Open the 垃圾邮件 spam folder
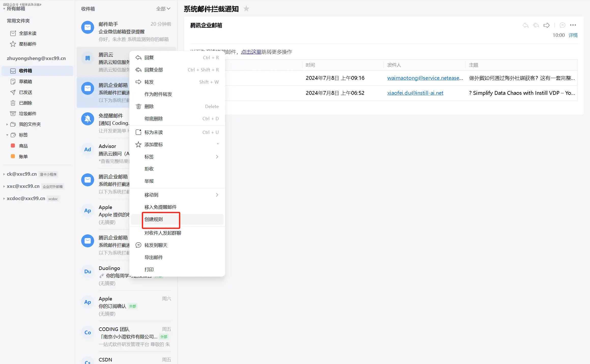This screenshot has width=590, height=364. 27,114
